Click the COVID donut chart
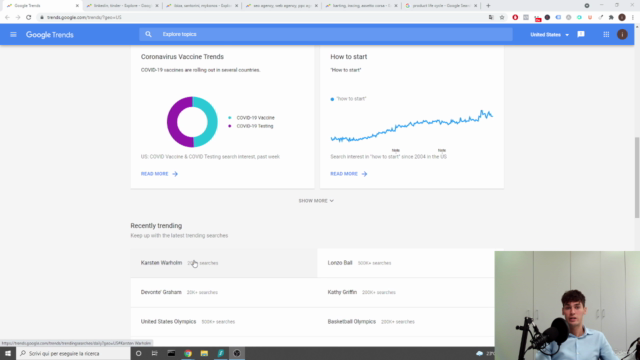This screenshot has width=640, height=360. pos(192,122)
